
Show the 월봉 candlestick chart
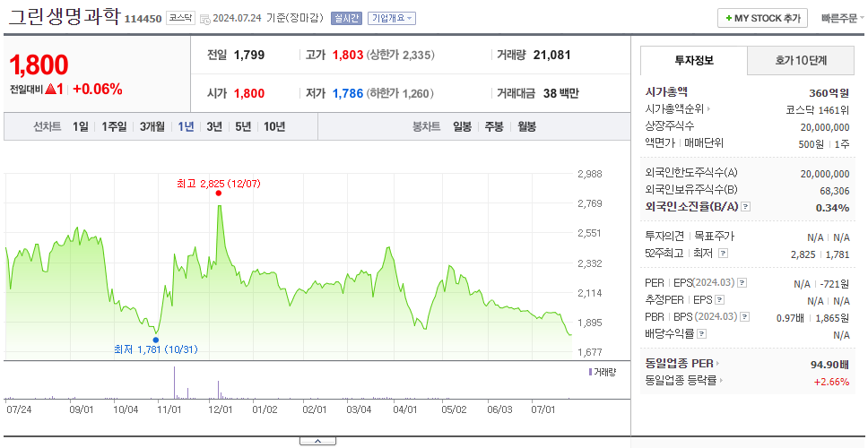[527, 126]
